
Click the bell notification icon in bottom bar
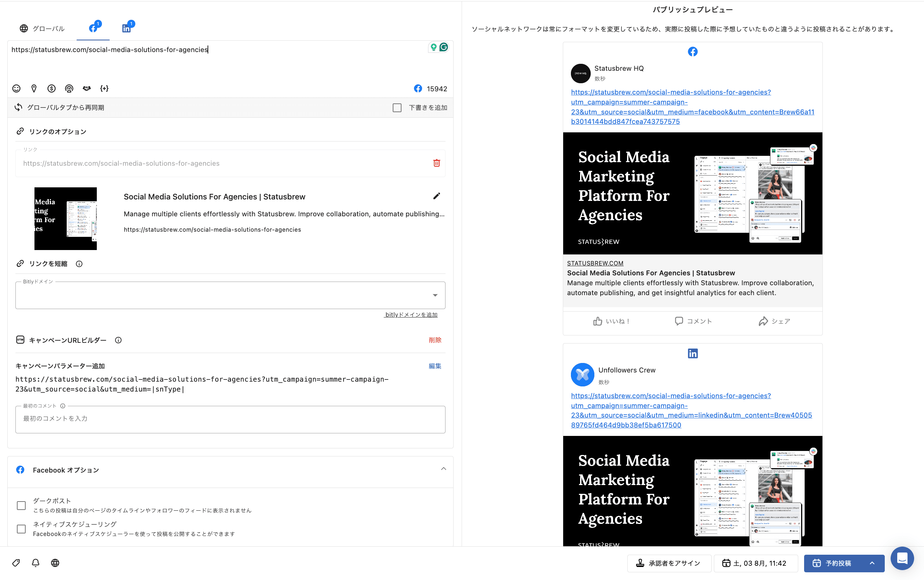pos(35,563)
